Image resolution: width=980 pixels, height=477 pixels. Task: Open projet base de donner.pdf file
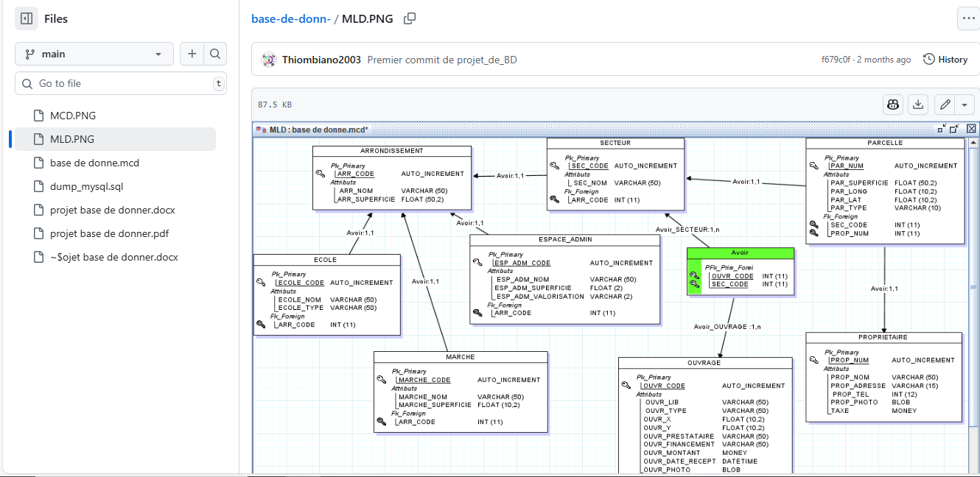click(110, 233)
